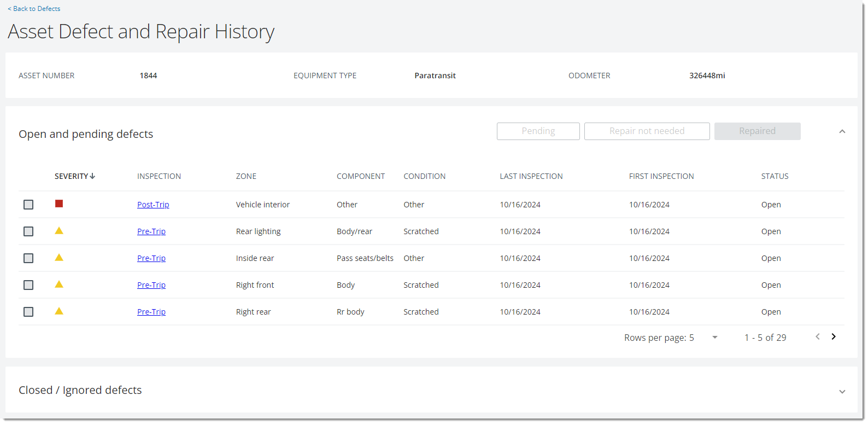The height and width of the screenshot is (424, 868).
Task: Go to previous page of defects
Action: [818, 336]
